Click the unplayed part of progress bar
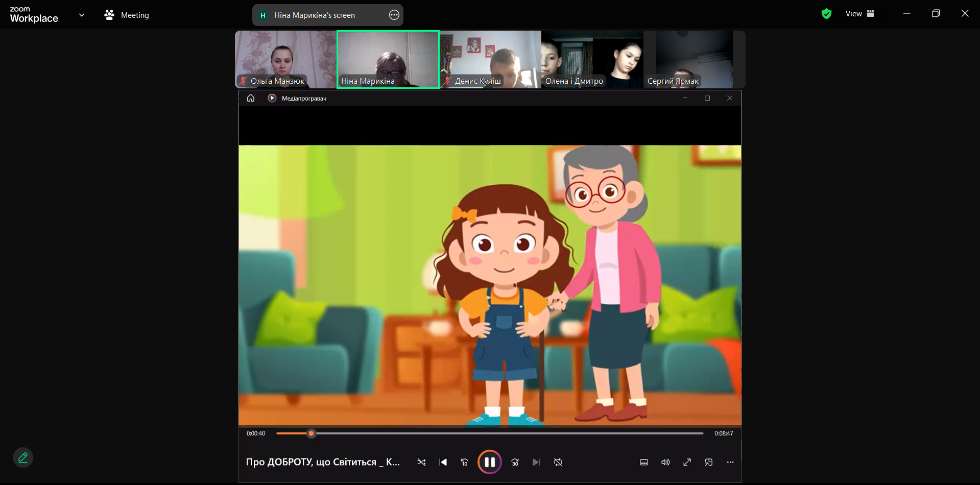The height and width of the screenshot is (485, 980). click(509, 433)
